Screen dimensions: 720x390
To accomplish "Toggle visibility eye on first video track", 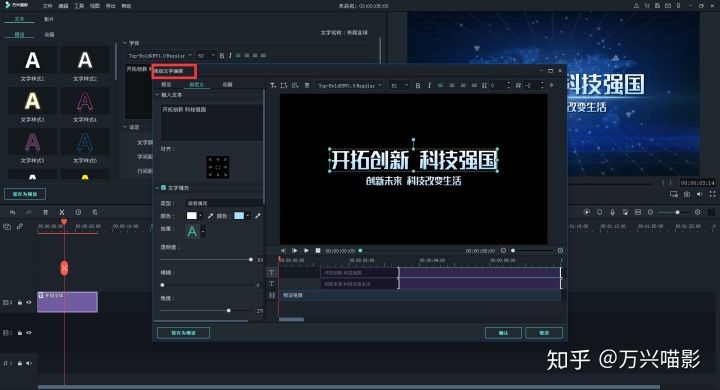I will [29, 302].
